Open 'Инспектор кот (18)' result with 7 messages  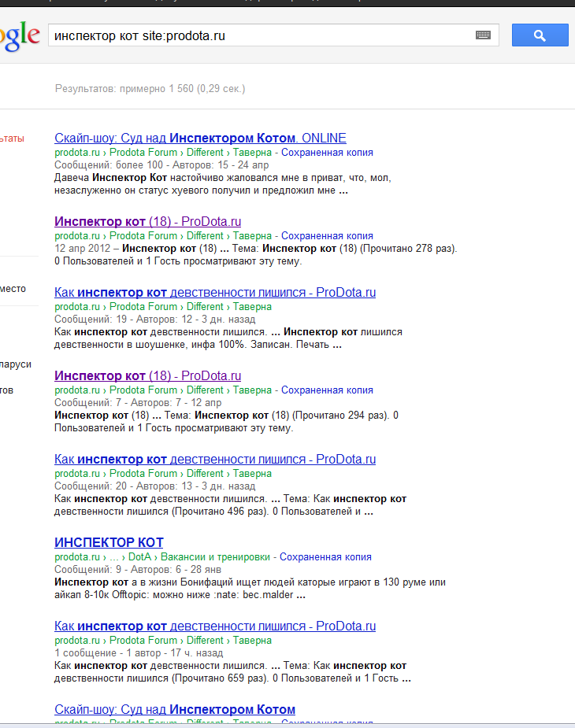click(x=147, y=376)
